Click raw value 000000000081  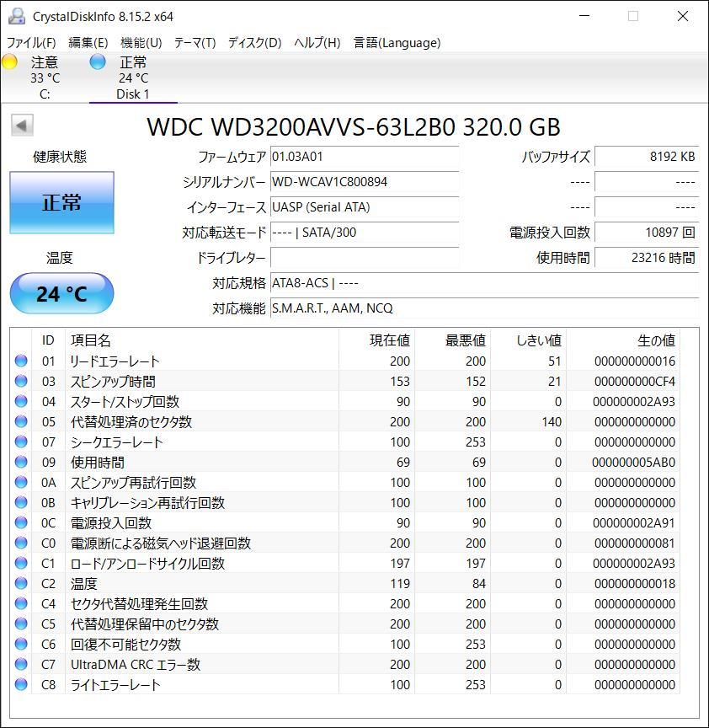pos(635,543)
